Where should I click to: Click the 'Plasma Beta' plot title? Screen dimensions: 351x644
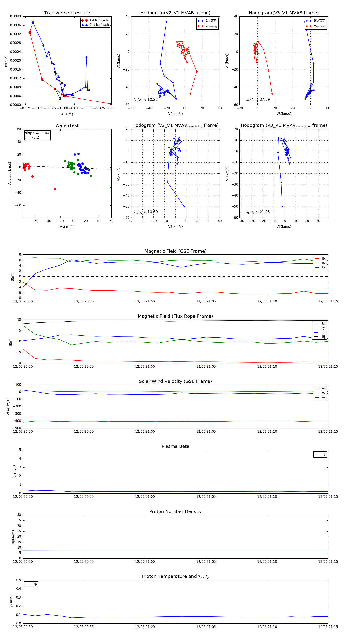click(x=175, y=446)
